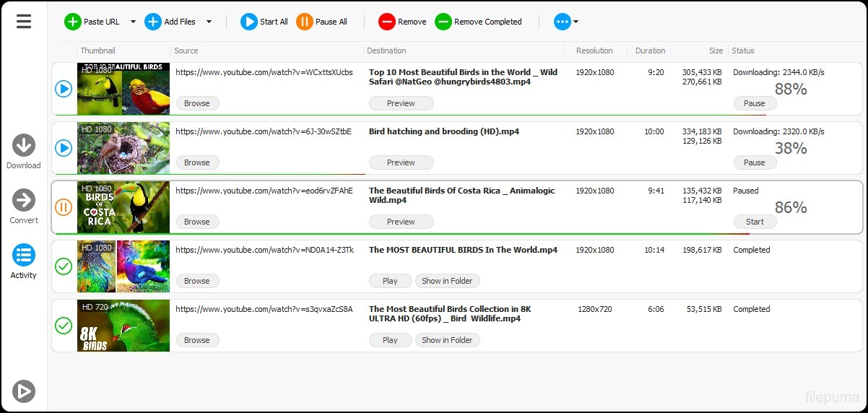Click the 8K Birds video thumbnail
868x413 pixels.
click(123, 326)
